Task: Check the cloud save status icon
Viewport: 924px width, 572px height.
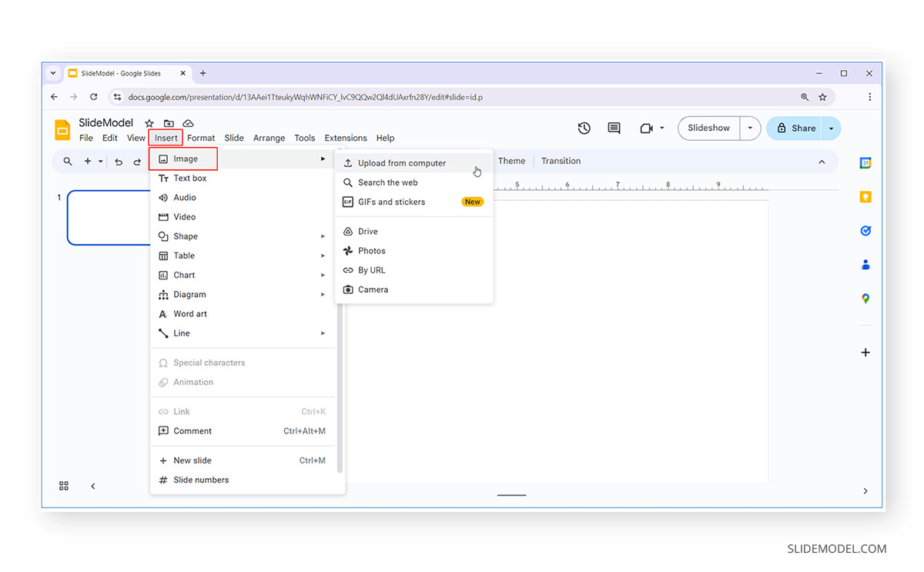Action: tap(188, 123)
